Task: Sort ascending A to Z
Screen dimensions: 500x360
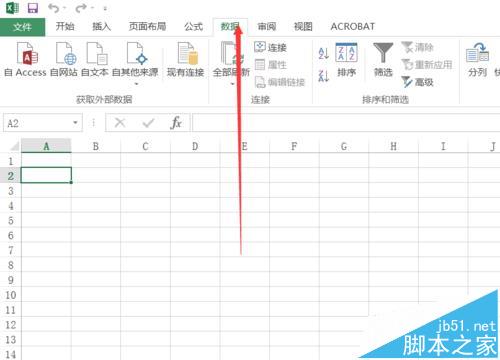Action: [323, 53]
